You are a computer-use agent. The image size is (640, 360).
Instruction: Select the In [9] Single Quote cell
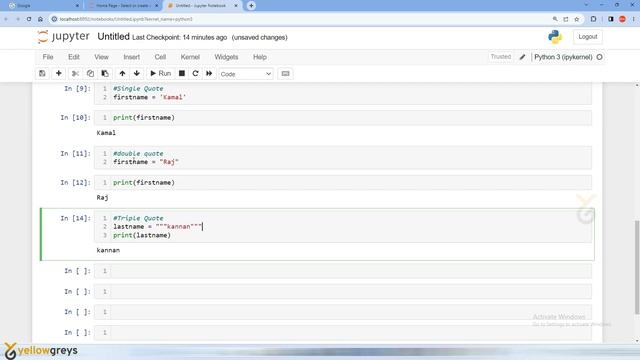(x=342, y=93)
